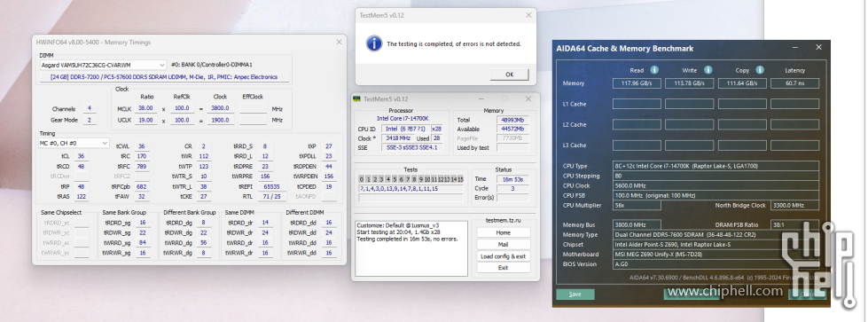Click the CPU Type field in AIDA64

[x=716, y=166]
